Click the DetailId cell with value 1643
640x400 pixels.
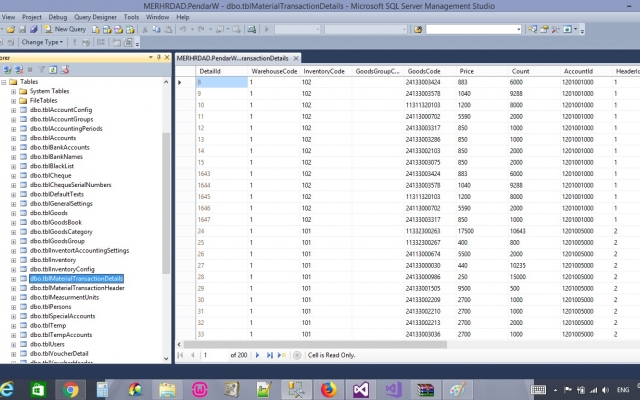(x=222, y=174)
